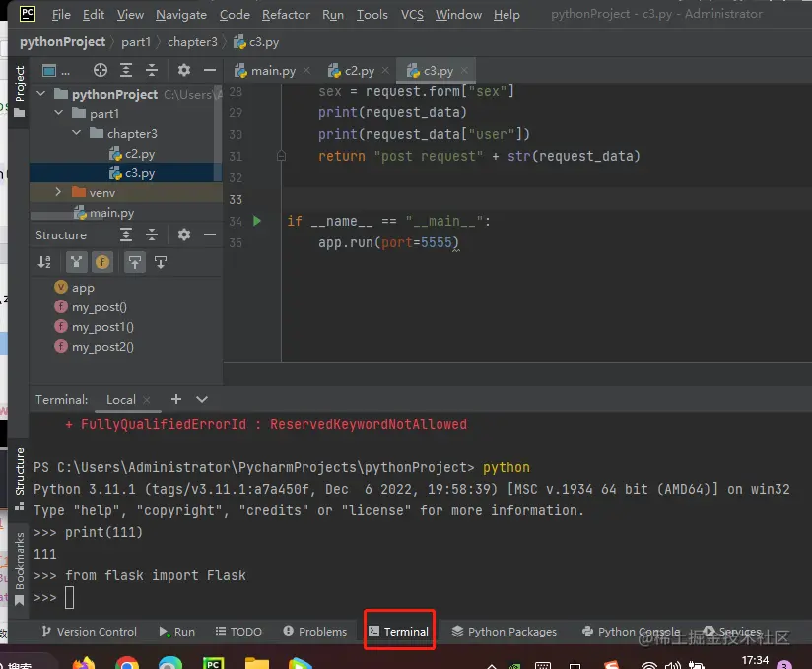812x669 pixels.
Task: Click the Project side tab
Action: (x=19, y=91)
